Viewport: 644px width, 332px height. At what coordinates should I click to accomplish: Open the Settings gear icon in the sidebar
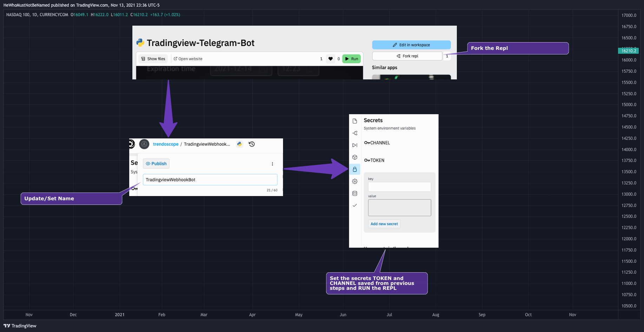(355, 181)
